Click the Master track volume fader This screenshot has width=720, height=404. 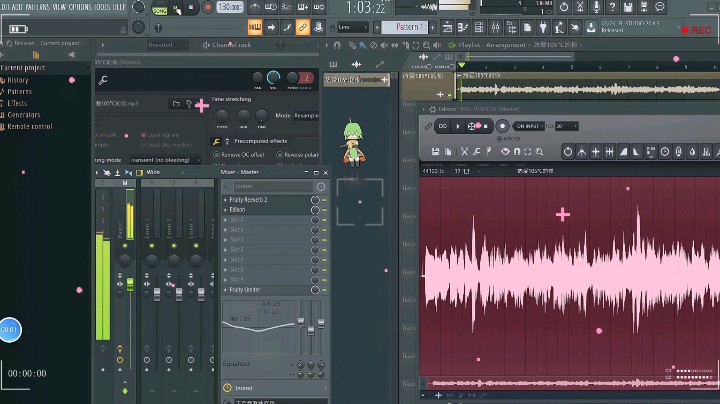[130, 284]
